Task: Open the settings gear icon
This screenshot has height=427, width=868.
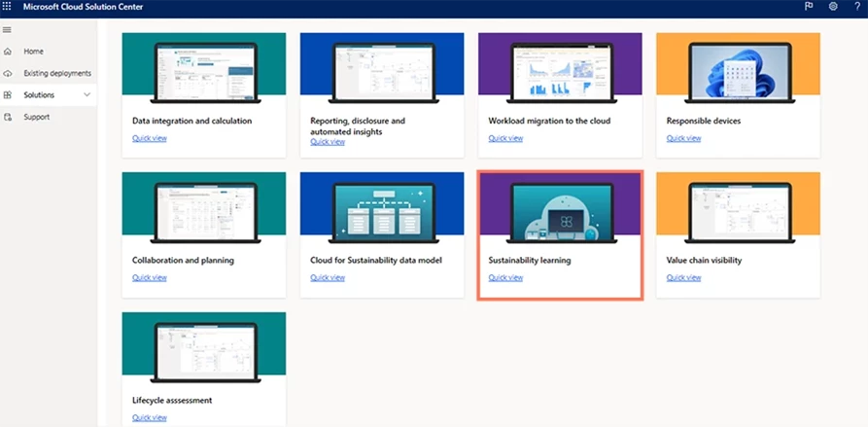Action: [x=833, y=6]
